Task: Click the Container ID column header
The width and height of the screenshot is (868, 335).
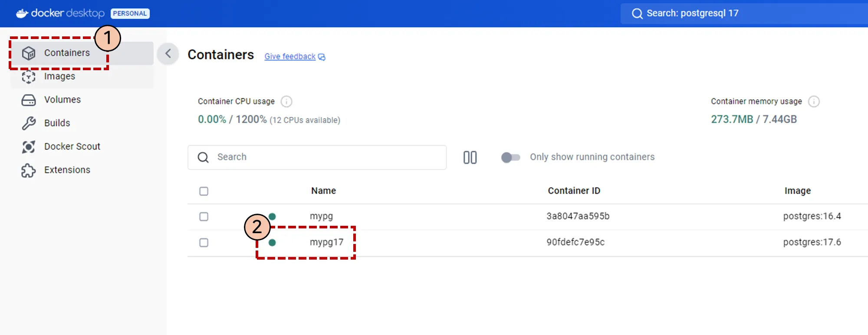Action: [x=574, y=191]
